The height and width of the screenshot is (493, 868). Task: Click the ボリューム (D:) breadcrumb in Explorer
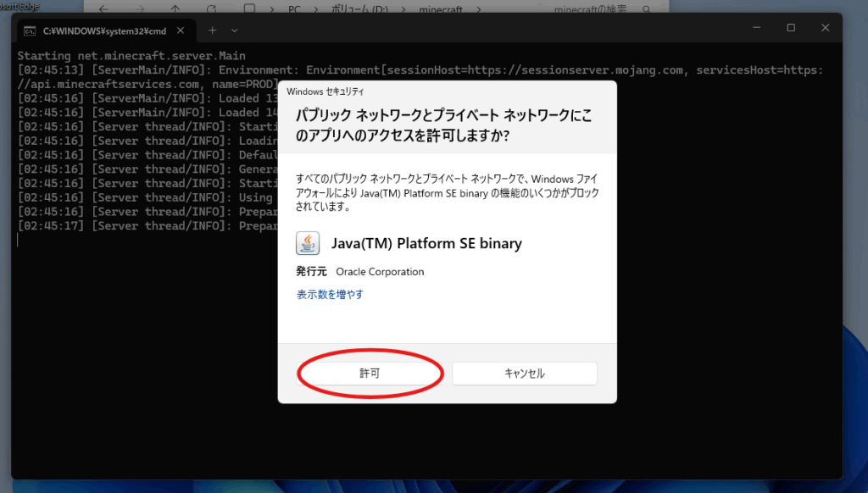tap(359, 9)
